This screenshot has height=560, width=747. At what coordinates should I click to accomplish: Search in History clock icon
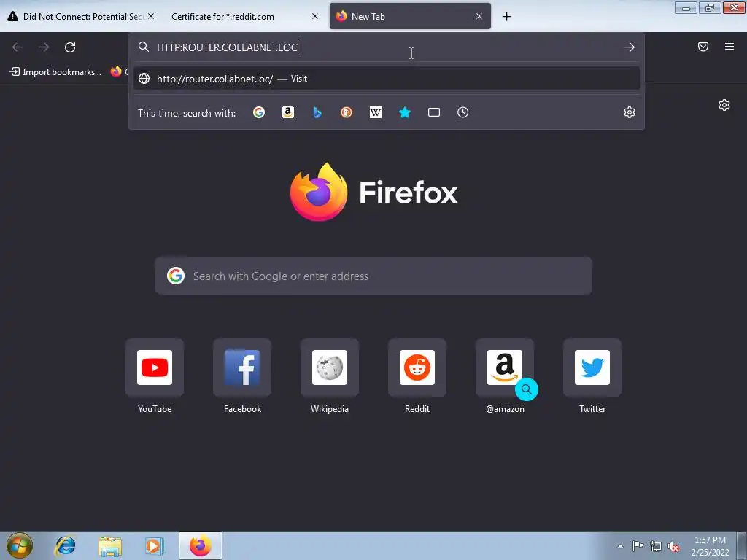click(x=463, y=112)
